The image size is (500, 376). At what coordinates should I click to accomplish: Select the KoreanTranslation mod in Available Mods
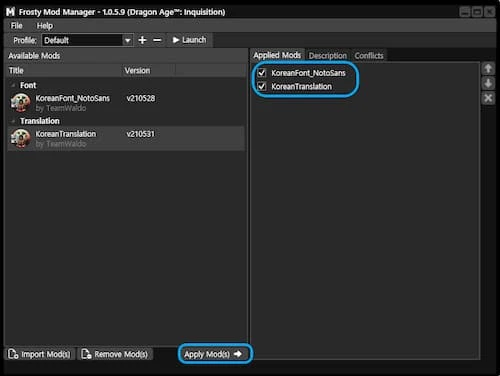tap(126, 138)
